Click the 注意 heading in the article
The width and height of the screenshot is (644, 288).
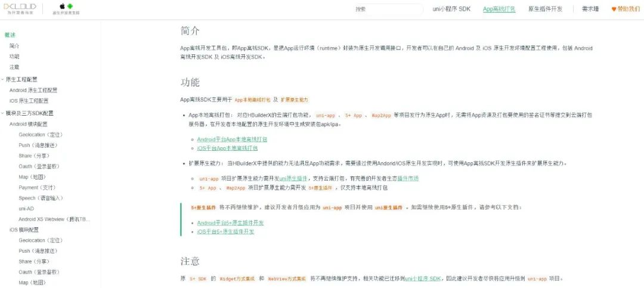pos(190,261)
